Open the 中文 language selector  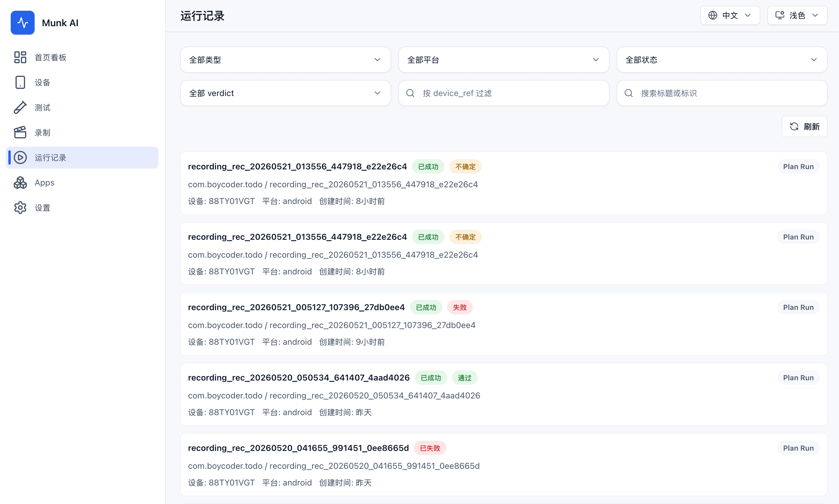pyautogui.click(x=730, y=15)
